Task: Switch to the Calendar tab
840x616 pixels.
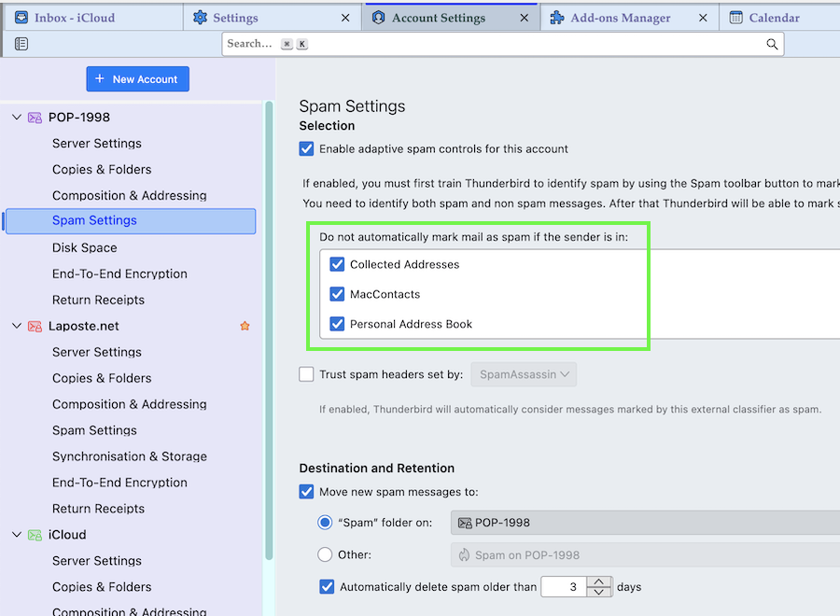Action: [x=775, y=18]
